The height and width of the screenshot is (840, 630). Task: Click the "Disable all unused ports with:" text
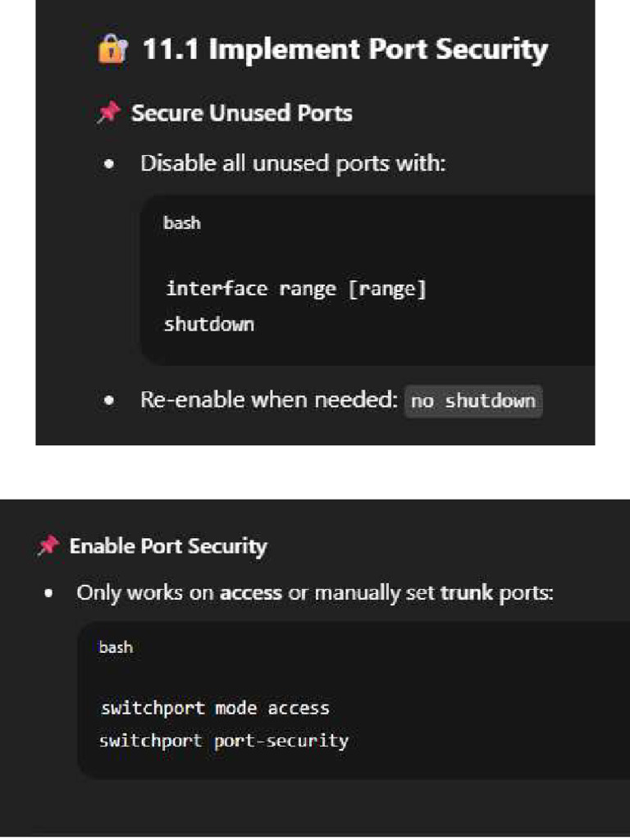click(293, 163)
